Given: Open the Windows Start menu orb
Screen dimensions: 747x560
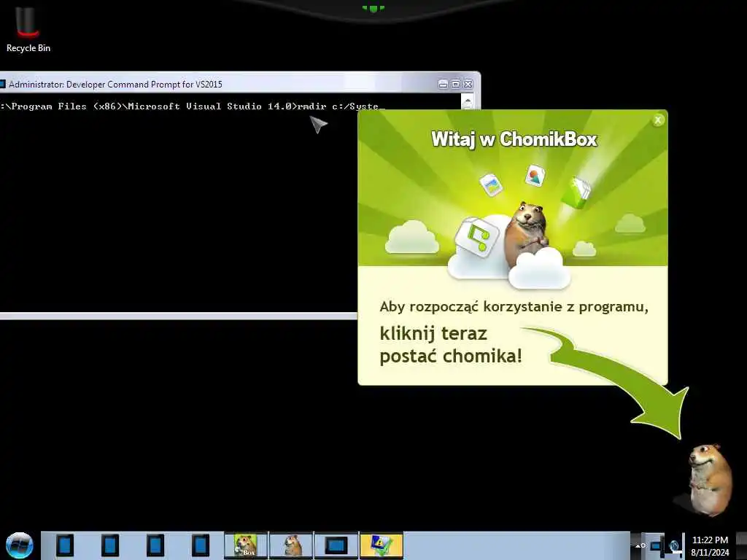Looking at the screenshot, I should [19, 545].
